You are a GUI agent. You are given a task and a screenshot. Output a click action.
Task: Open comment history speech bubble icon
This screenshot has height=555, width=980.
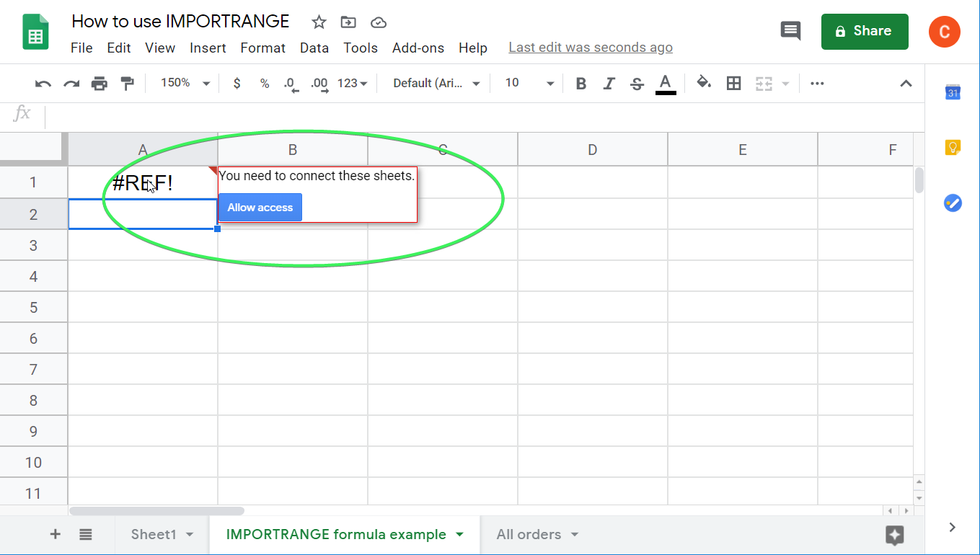791,31
